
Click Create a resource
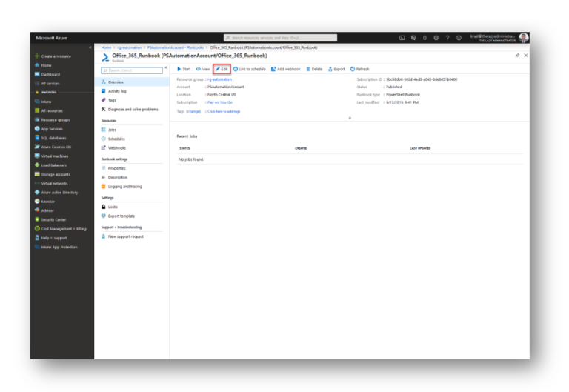click(53, 56)
